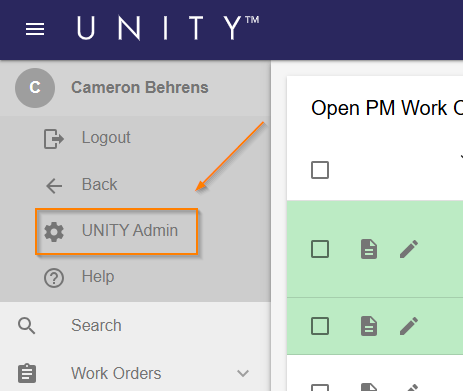The image size is (463, 391).
Task: Click the Back arrow icon
Action: [x=54, y=186]
